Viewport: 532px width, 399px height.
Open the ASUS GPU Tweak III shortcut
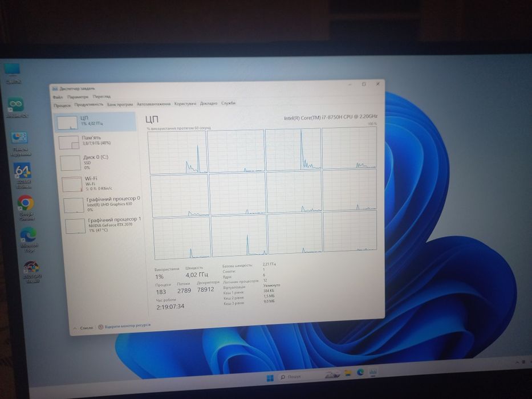(32, 271)
